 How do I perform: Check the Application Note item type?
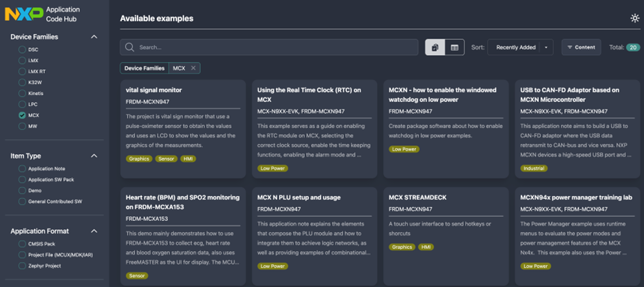pos(23,169)
